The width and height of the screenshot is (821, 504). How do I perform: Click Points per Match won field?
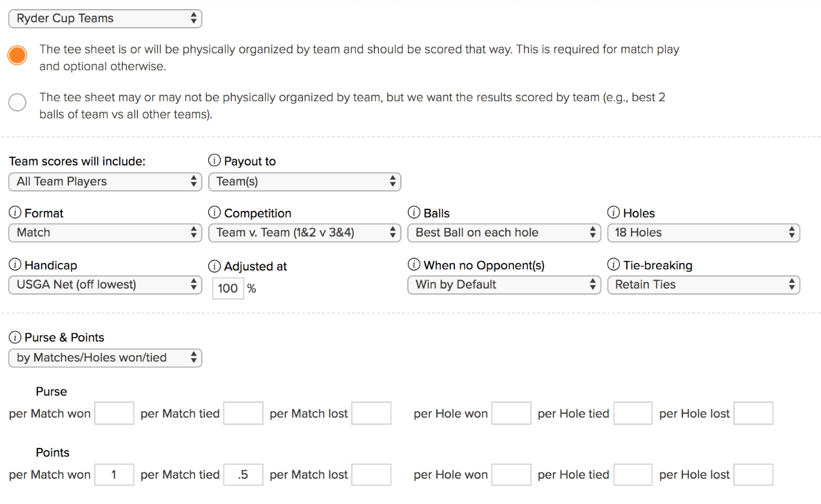pos(114,475)
